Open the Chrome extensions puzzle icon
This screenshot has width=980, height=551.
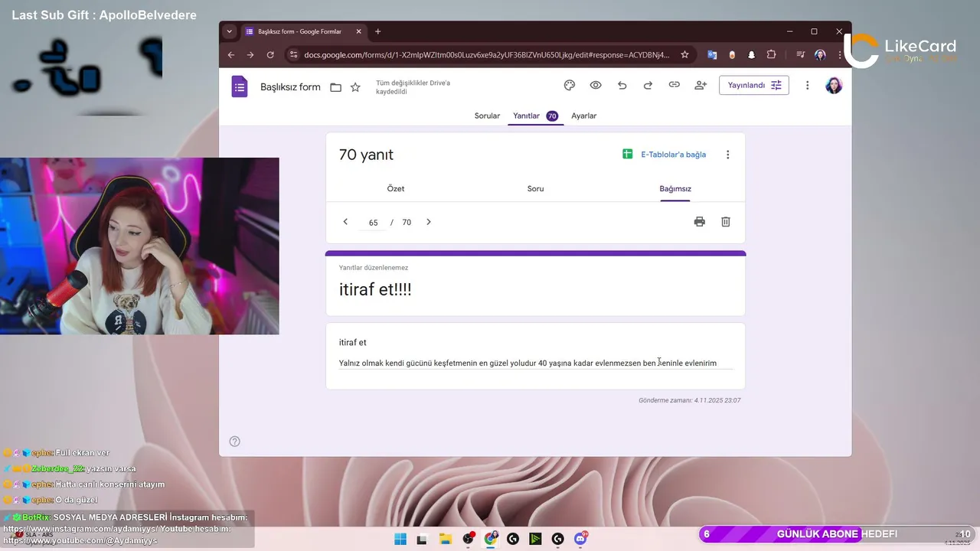coord(771,55)
